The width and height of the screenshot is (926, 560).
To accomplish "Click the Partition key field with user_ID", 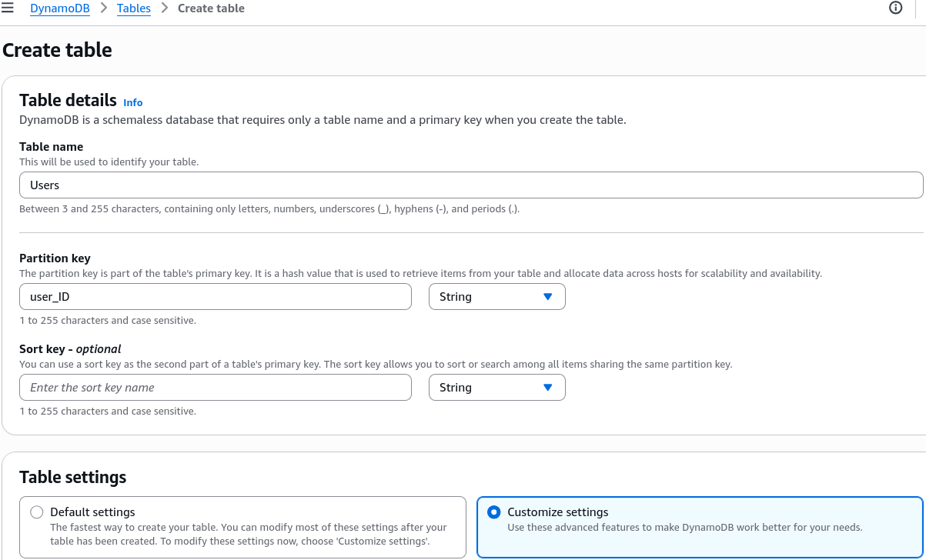I will tap(216, 297).
